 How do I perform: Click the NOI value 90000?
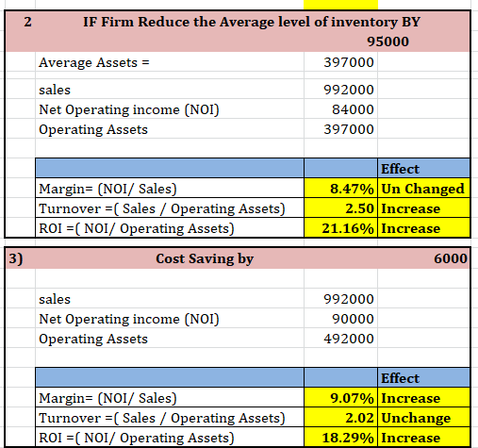353,319
